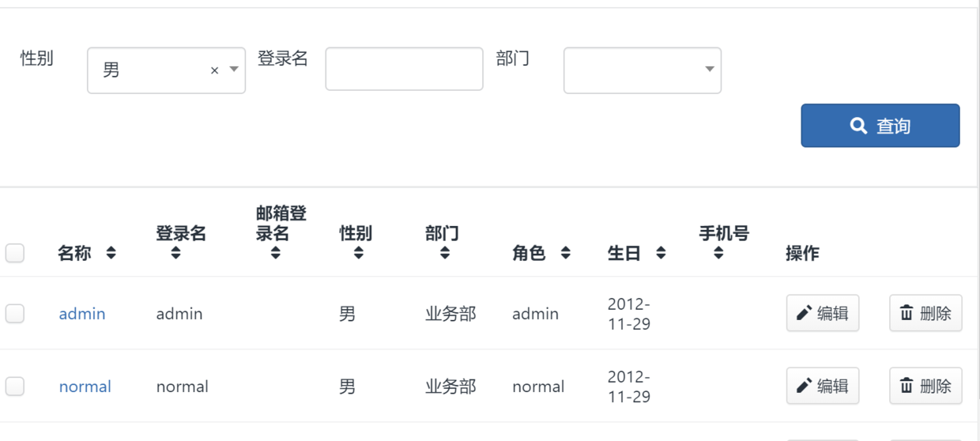Sort by 生日 column arrows
This screenshot has height=441, width=980.
[x=661, y=254]
